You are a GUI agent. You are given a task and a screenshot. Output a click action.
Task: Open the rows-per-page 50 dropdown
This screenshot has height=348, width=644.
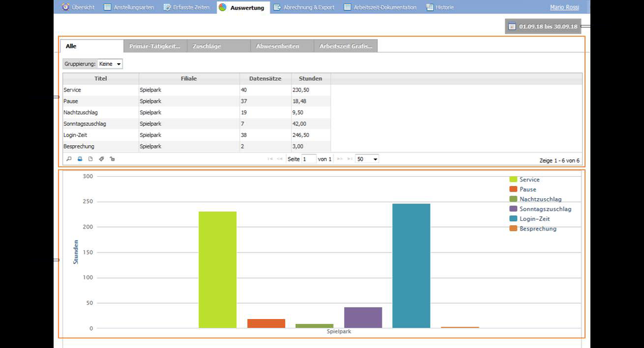pos(367,159)
